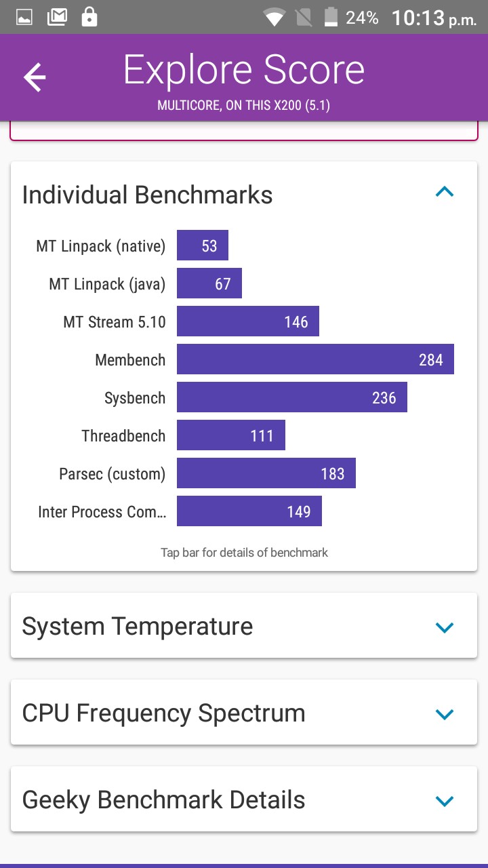Tap the Wi-Fi status icon
This screenshot has height=868, width=488.
(x=274, y=18)
